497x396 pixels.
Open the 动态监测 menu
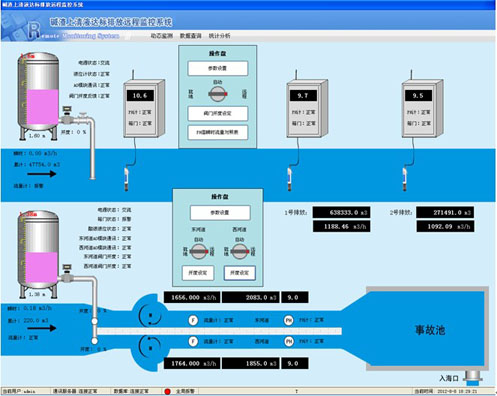point(161,36)
